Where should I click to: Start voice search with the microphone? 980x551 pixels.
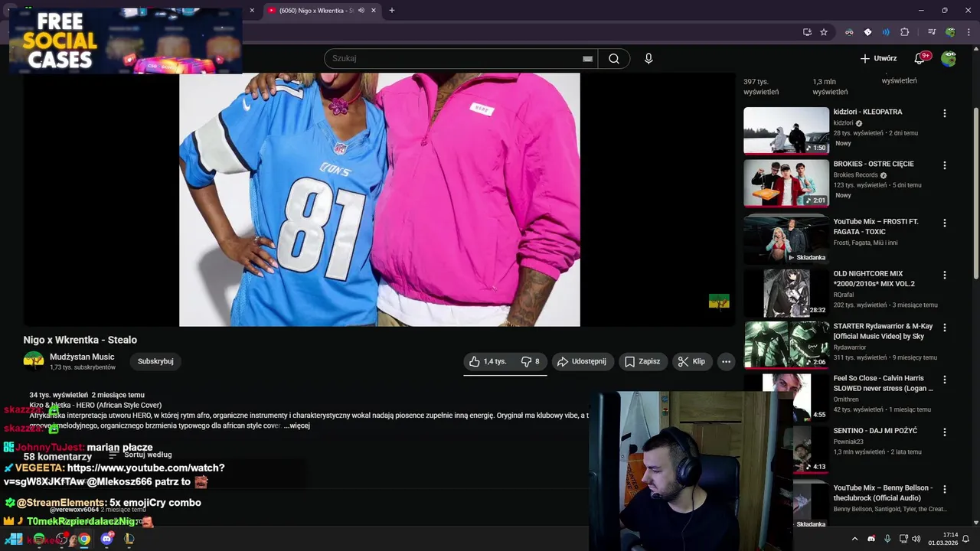tap(648, 59)
